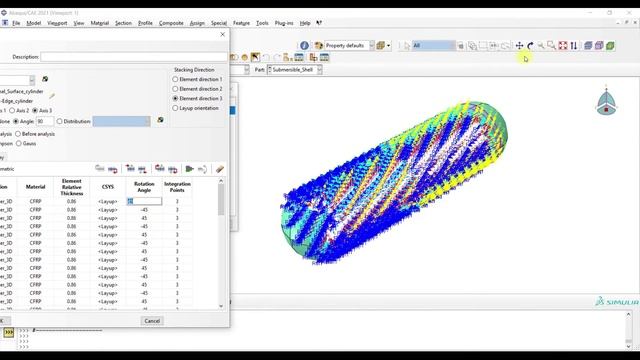Open the Part Submersible_Shell dropdown
The image size is (640, 360).
click(295, 70)
